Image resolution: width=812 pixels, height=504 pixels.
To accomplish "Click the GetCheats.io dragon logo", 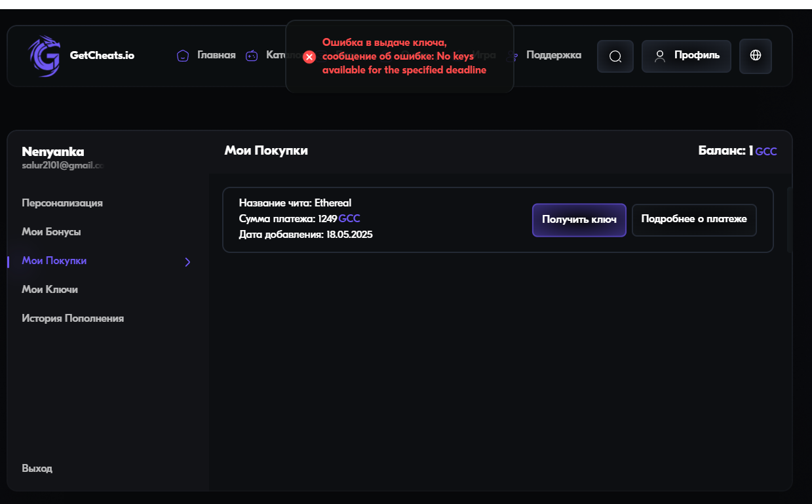I will click(44, 56).
